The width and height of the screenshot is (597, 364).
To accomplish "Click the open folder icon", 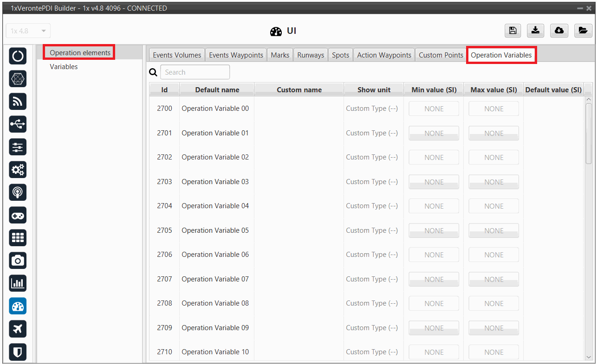I will click(583, 31).
